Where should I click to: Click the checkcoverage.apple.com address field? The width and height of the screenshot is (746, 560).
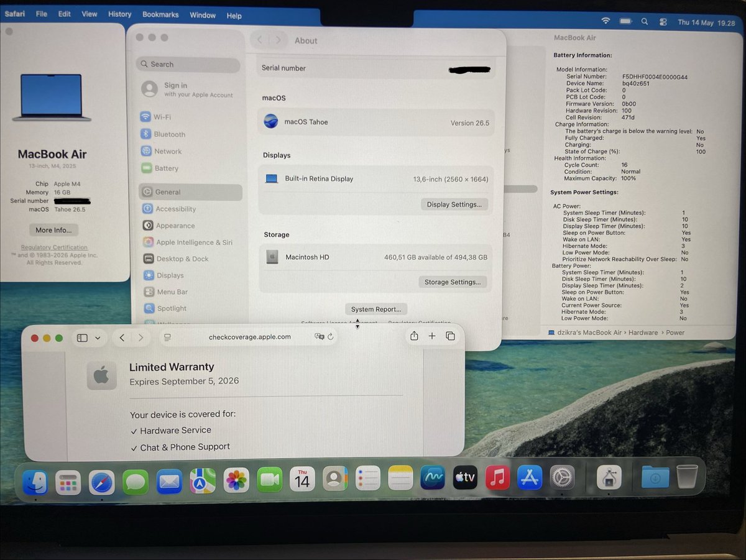coord(249,337)
